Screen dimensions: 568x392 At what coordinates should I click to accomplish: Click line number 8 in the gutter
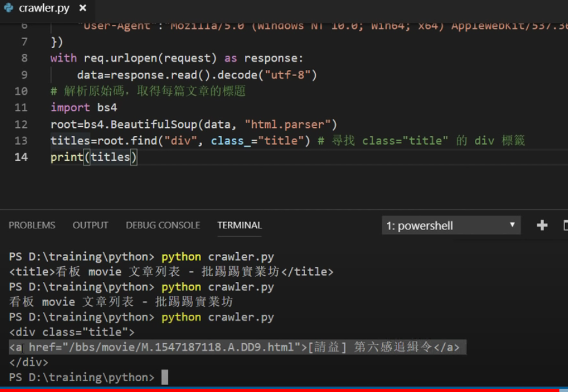coord(24,58)
